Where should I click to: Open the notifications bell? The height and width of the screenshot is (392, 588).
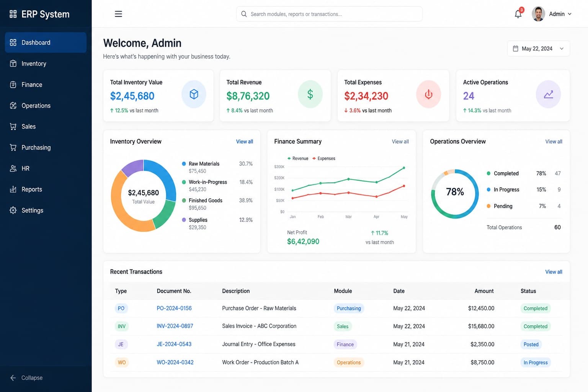(x=518, y=14)
